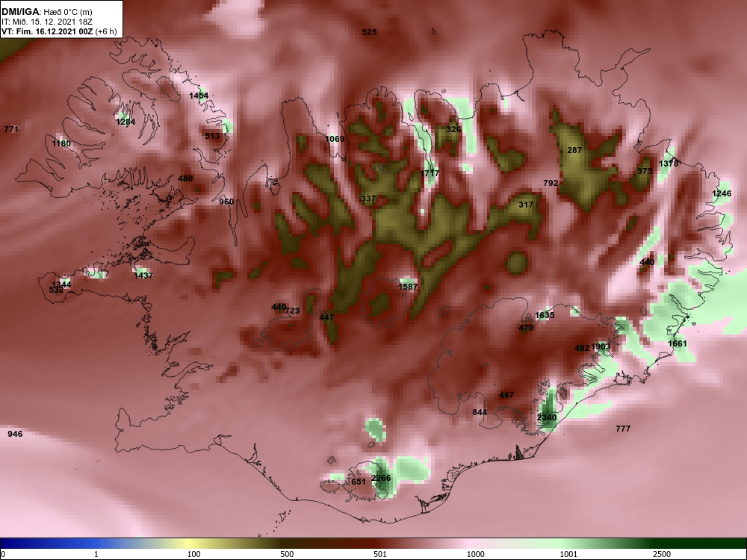747x560 pixels.
Task: Select the 946 value in the southwest
Action: pyautogui.click(x=15, y=434)
